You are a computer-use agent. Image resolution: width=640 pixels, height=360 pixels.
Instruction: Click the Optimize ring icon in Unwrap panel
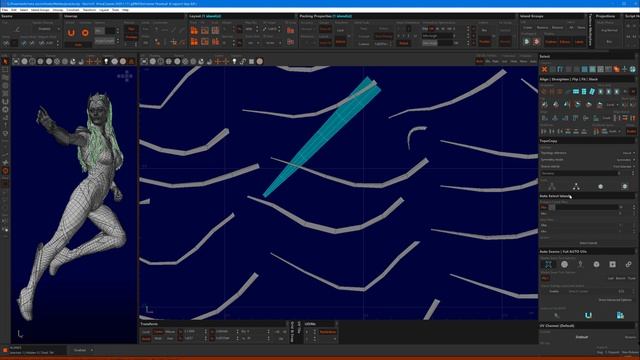[x=85, y=33]
